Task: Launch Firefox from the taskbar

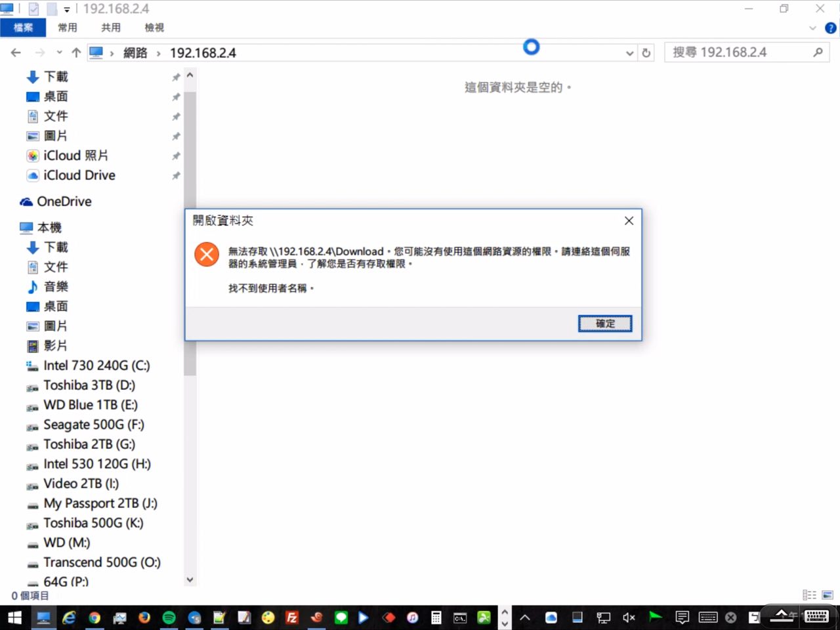Action: point(144,618)
